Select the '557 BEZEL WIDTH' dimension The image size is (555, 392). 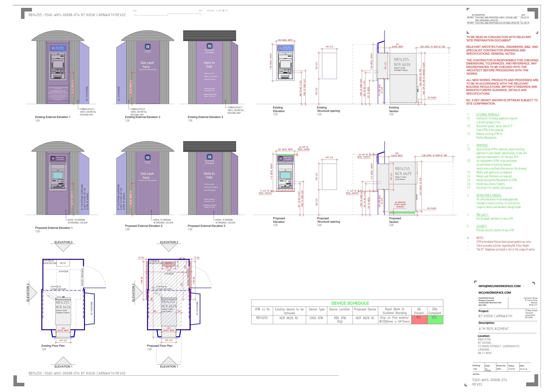tap(285, 149)
